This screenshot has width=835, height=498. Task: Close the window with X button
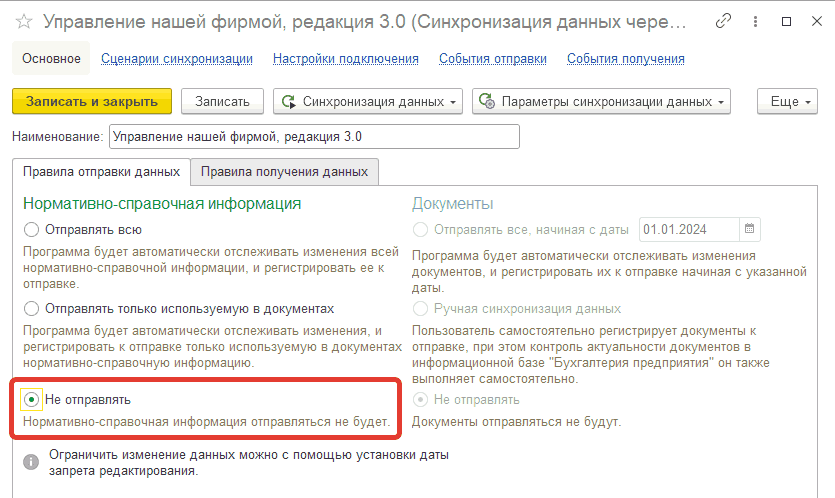[x=816, y=21]
